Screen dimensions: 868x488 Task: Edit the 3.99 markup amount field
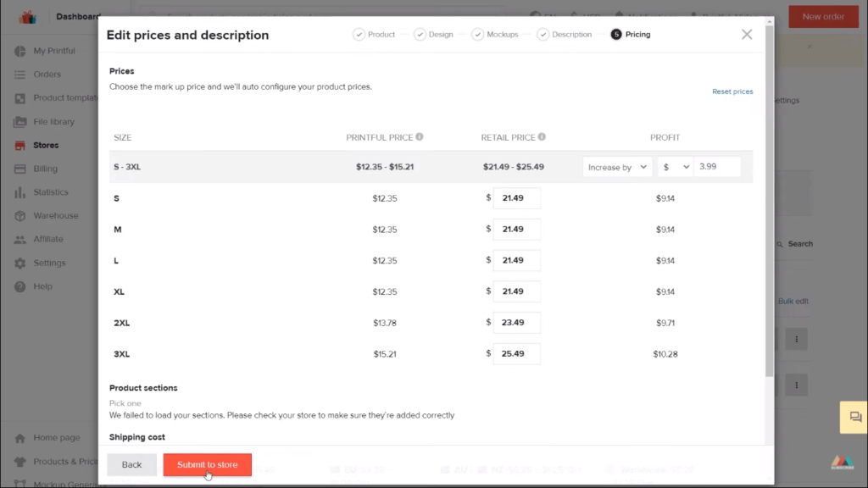[717, 167]
